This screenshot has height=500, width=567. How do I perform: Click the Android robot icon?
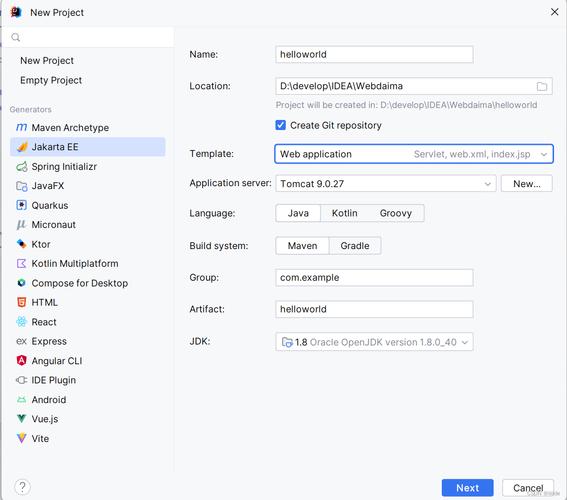22,399
